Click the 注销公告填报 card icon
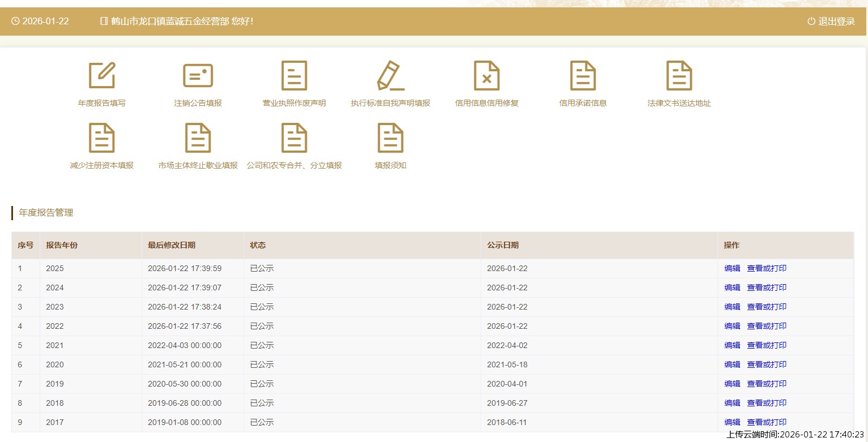The image size is (868, 442). pyautogui.click(x=198, y=75)
